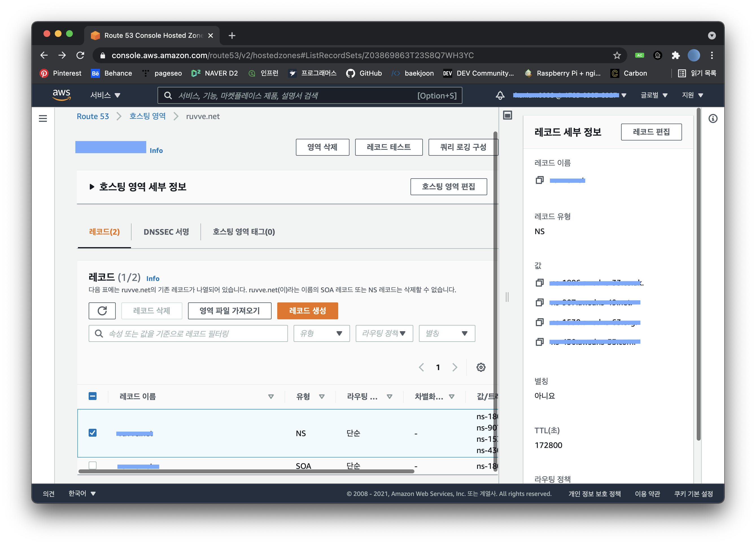Open the 글로벌 region dropdown
Viewport: 756px width, 545px height.
tap(654, 95)
